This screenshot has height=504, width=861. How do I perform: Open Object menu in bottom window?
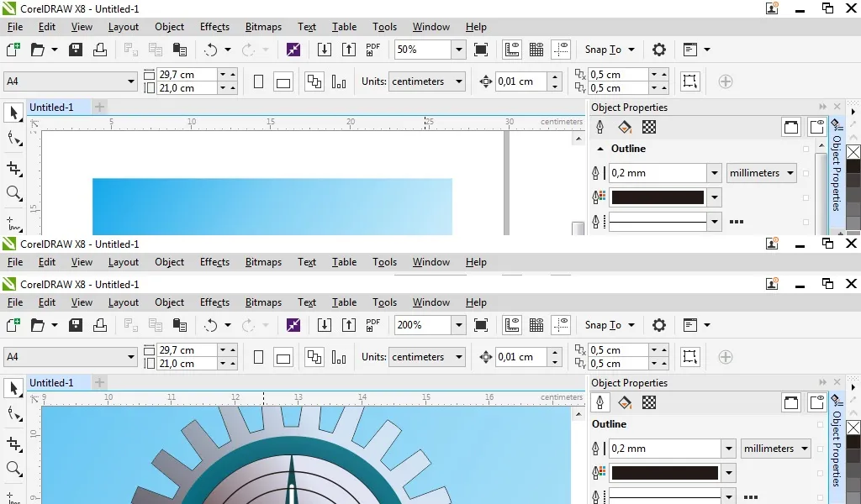(169, 302)
